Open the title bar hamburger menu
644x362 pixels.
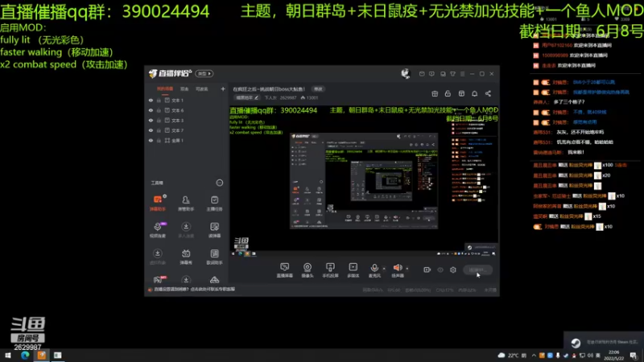pyautogui.click(x=462, y=74)
